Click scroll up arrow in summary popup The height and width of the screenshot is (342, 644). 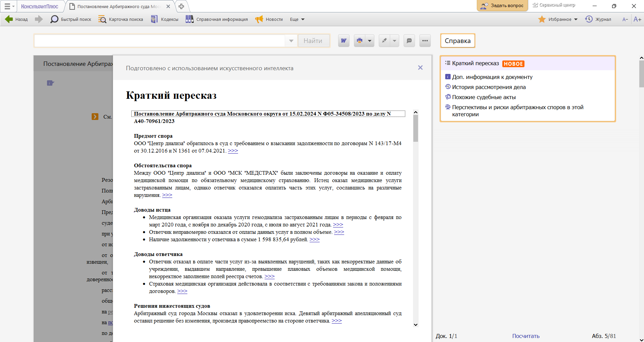[x=416, y=113]
